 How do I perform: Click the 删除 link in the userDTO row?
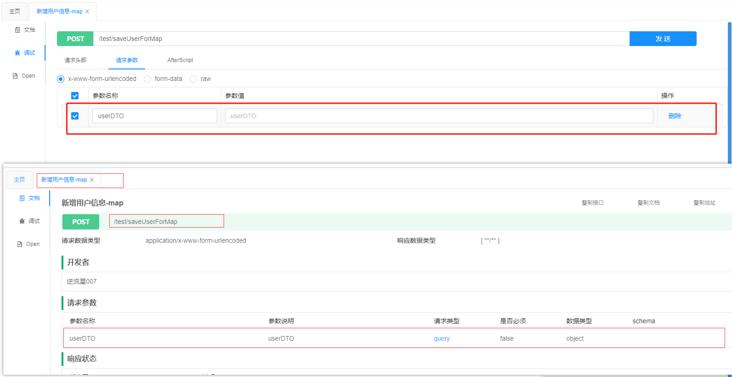coord(675,116)
